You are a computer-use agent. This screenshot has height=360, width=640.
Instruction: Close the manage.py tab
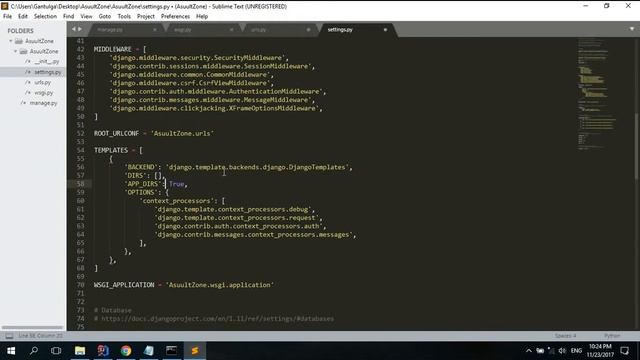155,29
